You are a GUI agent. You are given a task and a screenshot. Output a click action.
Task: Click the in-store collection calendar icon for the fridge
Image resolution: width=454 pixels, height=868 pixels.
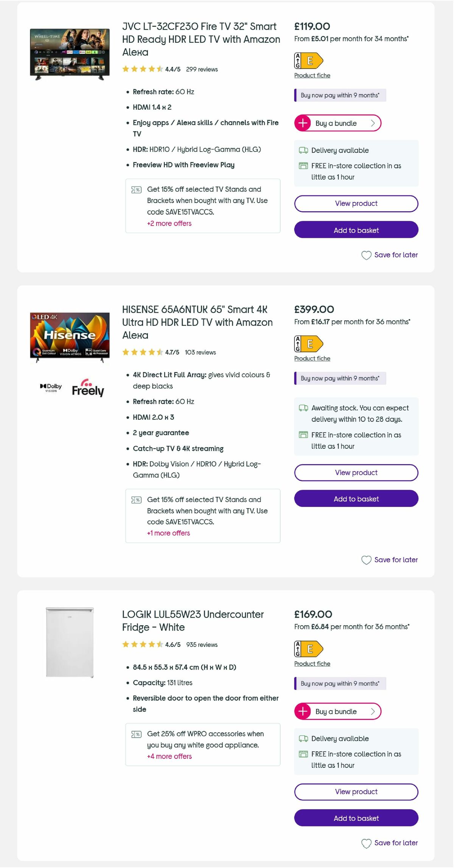(x=302, y=754)
